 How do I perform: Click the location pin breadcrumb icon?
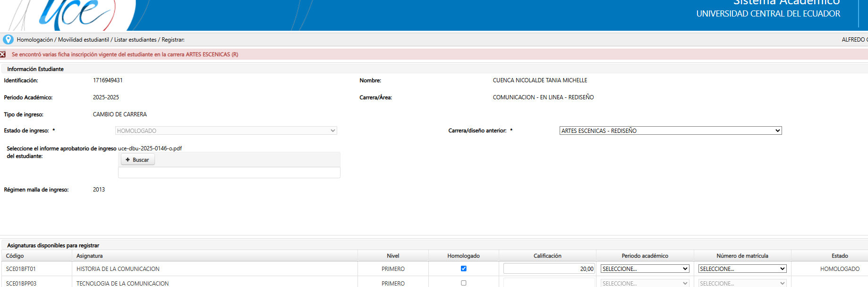[8, 40]
